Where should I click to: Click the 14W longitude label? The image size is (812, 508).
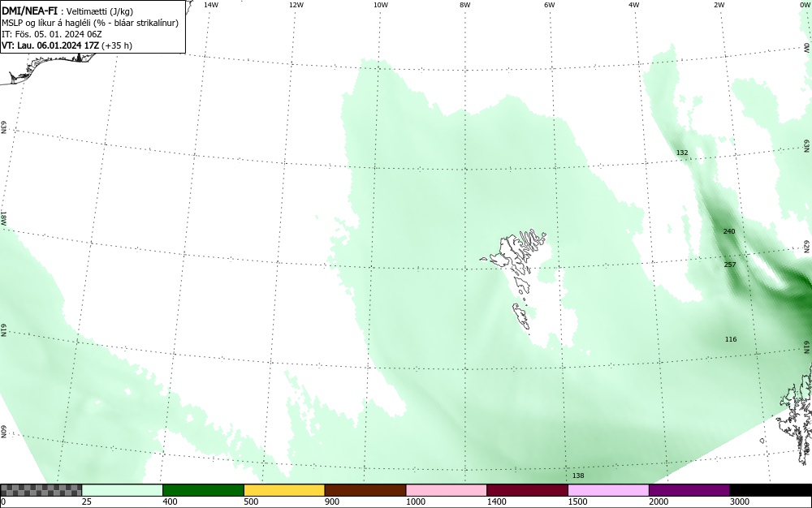[x=211, y=5]
